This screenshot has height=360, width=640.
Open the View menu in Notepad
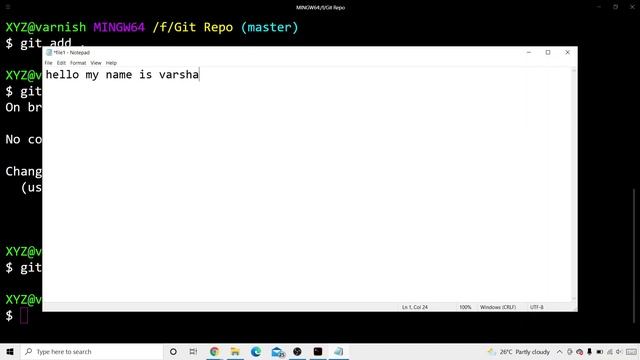coord(96,63)
